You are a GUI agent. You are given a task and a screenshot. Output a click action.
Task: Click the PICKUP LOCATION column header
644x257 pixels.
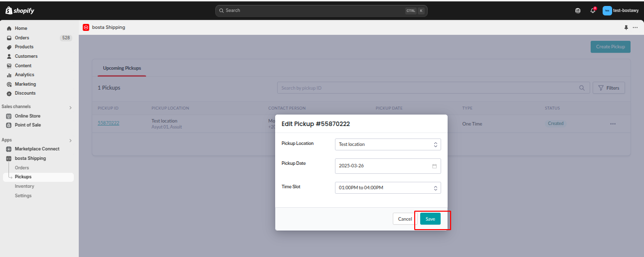[x=170, y=108]
